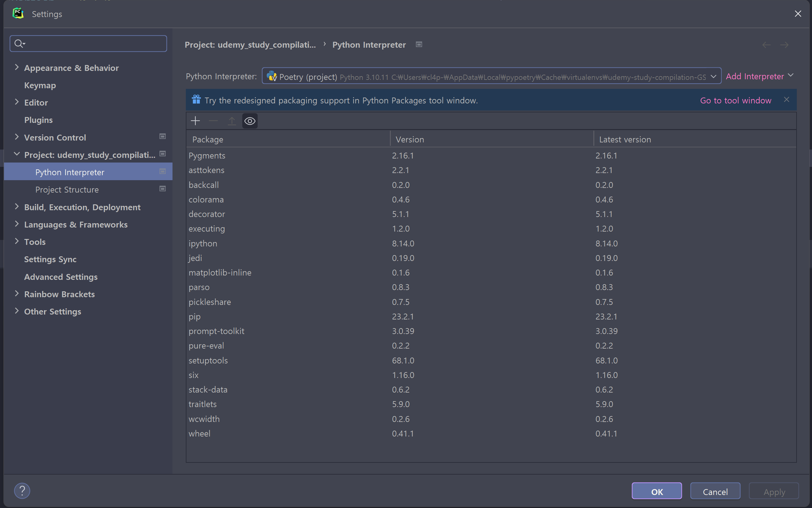The height and width of the screenshot is (508, 812).
Task: Close the Settings dialog window
Action: (798, 13)
